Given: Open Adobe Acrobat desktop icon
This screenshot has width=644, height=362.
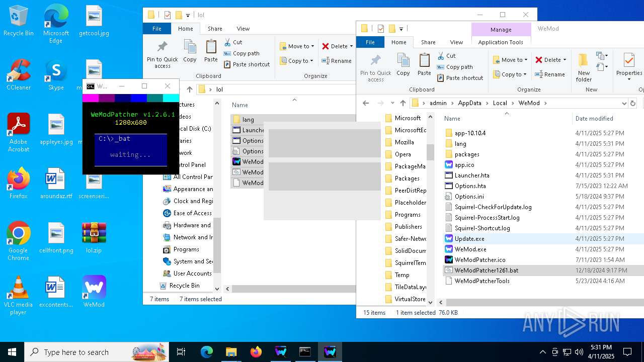Looking at the screenshot, I should click(19, 133).
